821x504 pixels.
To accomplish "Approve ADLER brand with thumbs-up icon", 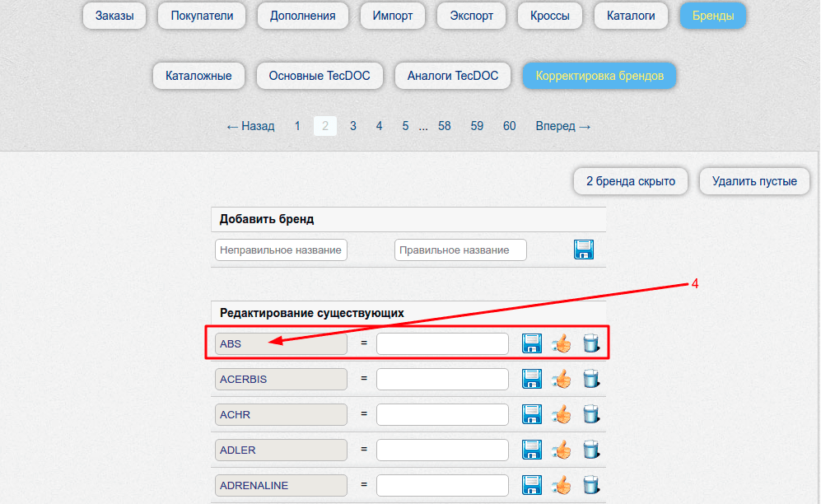I will [562, 450].
